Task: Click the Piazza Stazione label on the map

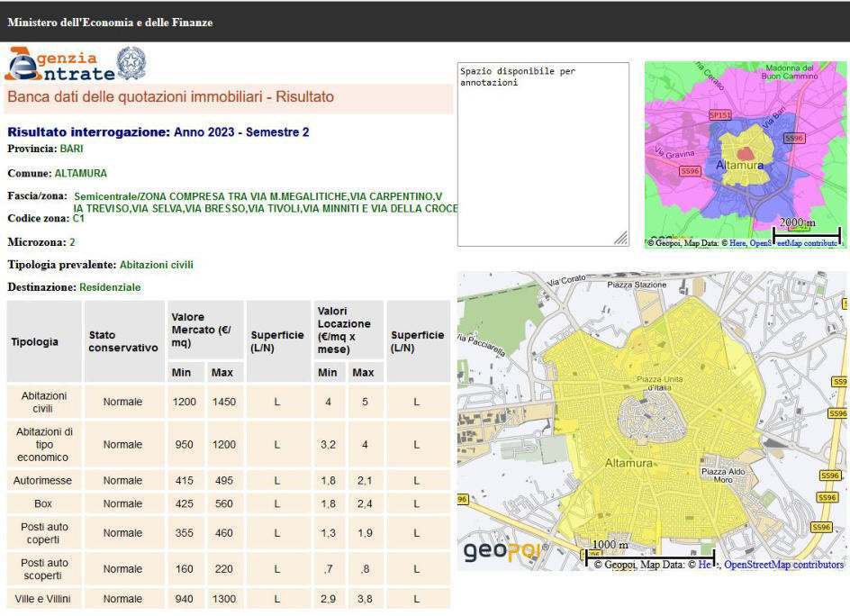Action: [637, 285]
